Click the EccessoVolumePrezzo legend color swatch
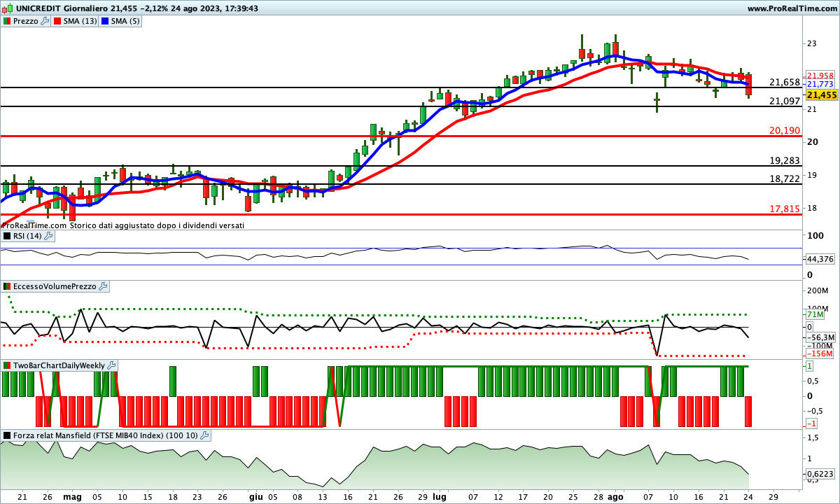The image size is (840, 504). coord(7,286)
